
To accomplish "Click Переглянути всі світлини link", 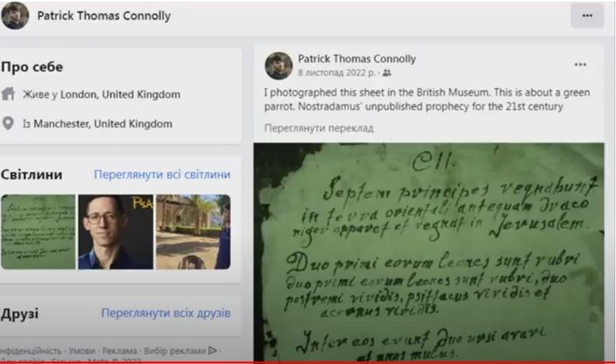I will [163, 174].
